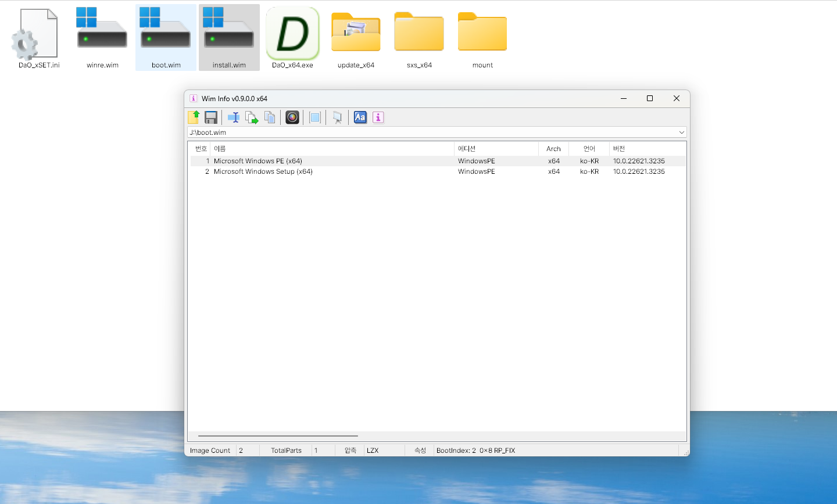Select the Microsoft Windows PE (x64) row
Screen dimensions: 837x504
click(x=438, y=161)
